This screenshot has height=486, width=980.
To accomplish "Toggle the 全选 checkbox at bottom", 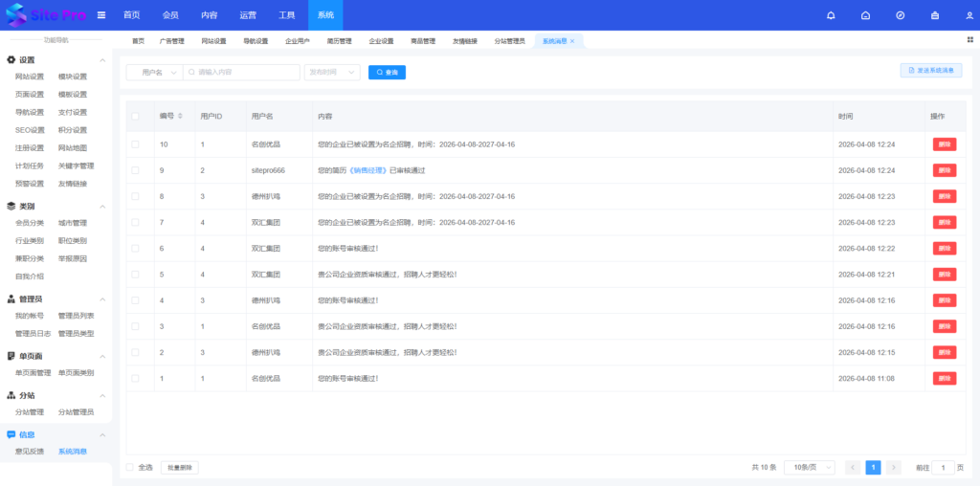I will pyautogui.click(x=130, y=467).
